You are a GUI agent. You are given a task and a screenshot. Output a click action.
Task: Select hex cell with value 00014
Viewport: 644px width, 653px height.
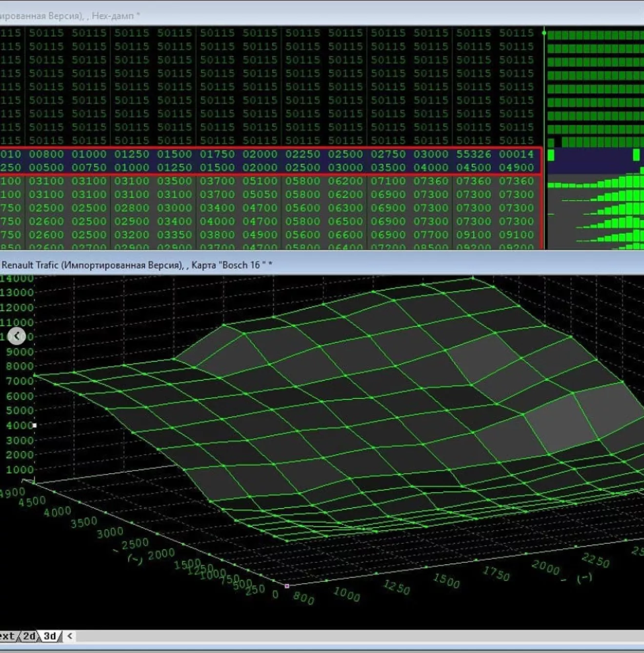(516, 154)
